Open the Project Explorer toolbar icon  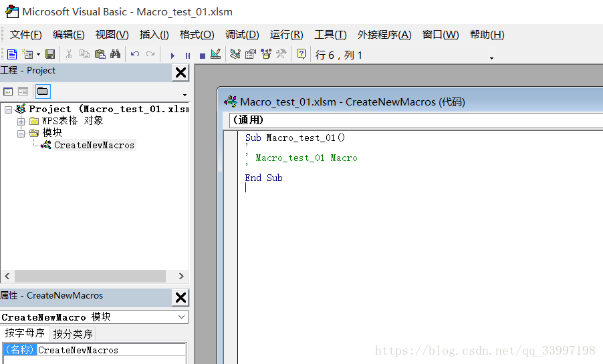click(x=235, y=54)
